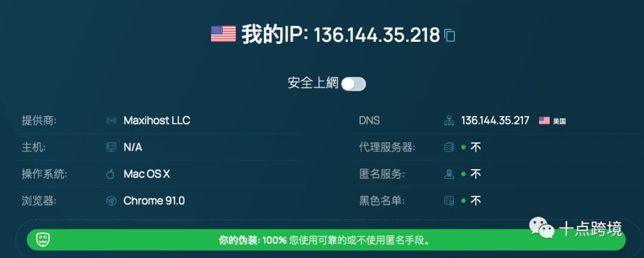Image resolution: width=644 pixels, height=258 pixels.
Task: Toggle the 安全上網 switch
Action: click(353, 84)
